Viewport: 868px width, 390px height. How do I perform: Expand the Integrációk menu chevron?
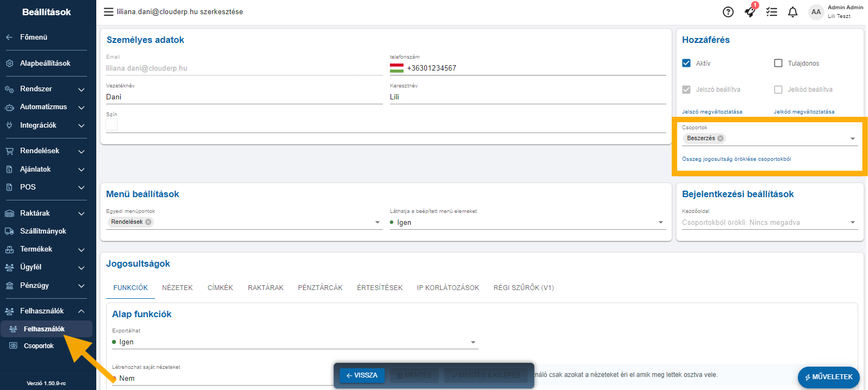pyautogui.click(x=82, y=126)
